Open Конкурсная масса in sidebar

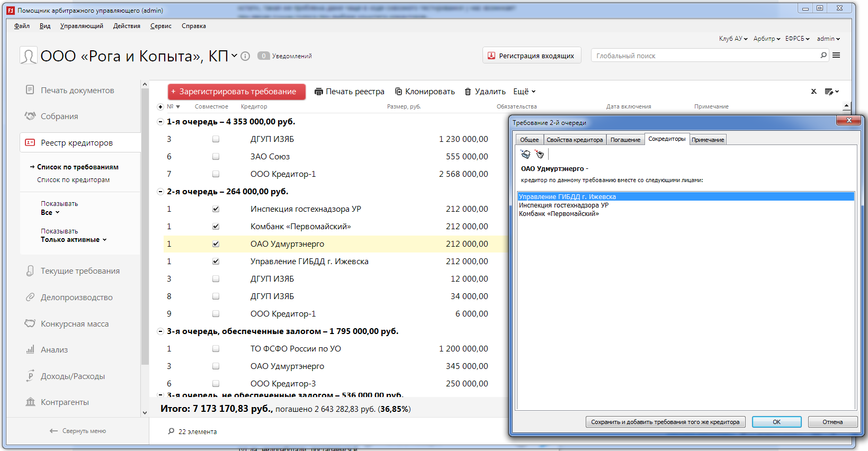pos(74,324)
